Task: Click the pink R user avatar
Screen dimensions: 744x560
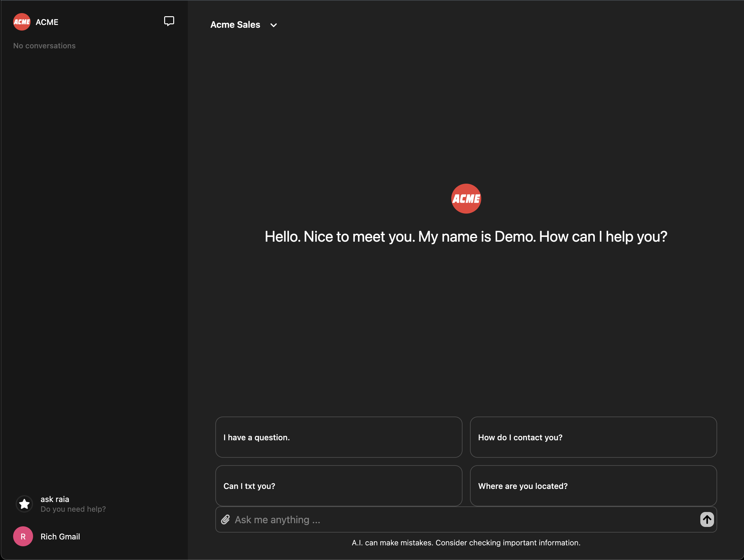Action: tap(23, 537)
